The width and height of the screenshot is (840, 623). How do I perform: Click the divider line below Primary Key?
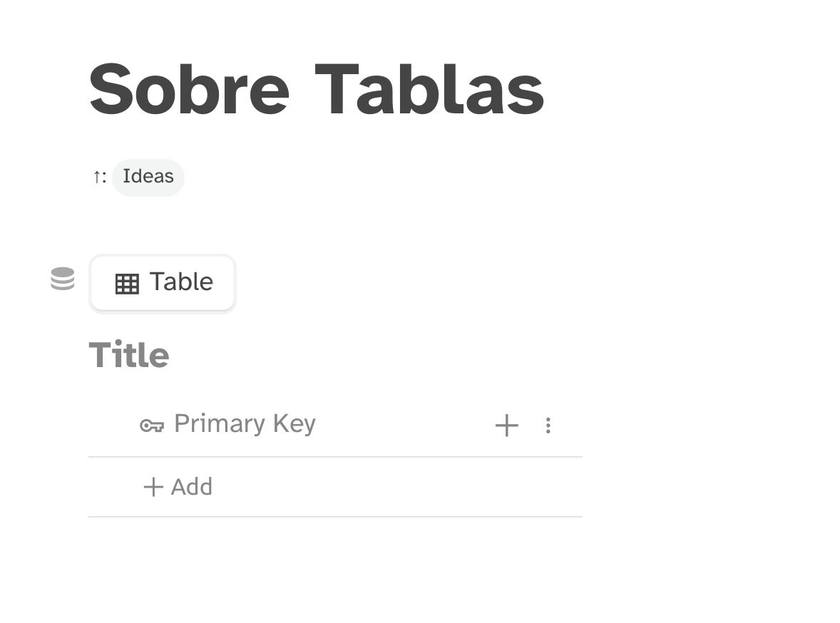click(335, 457)
